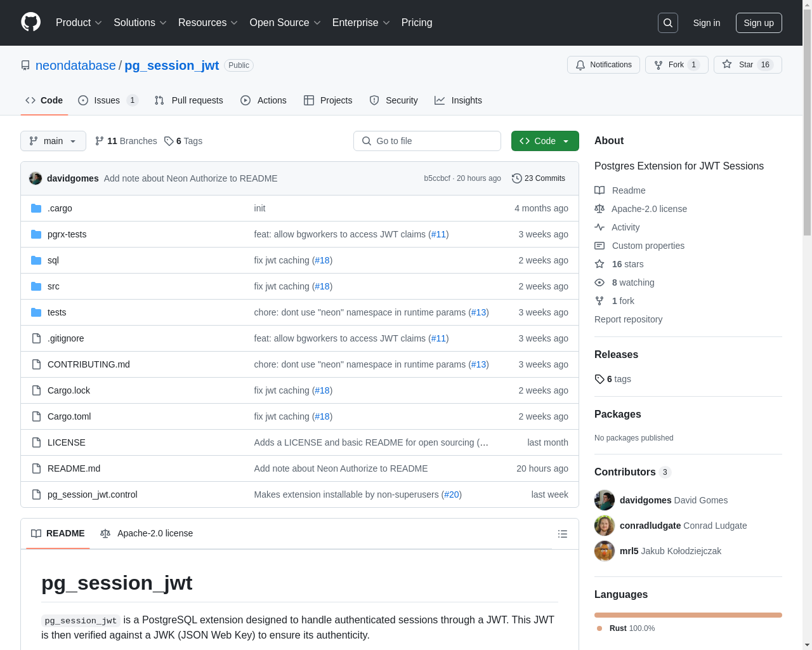
Task: Expand the Enterprise menu
Action: [361, 23]
